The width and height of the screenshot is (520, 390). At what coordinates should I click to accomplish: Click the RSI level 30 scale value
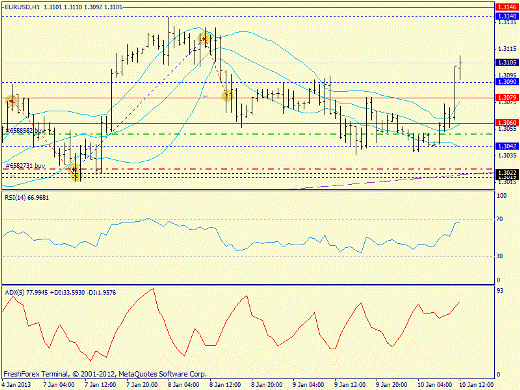(500, 256)
